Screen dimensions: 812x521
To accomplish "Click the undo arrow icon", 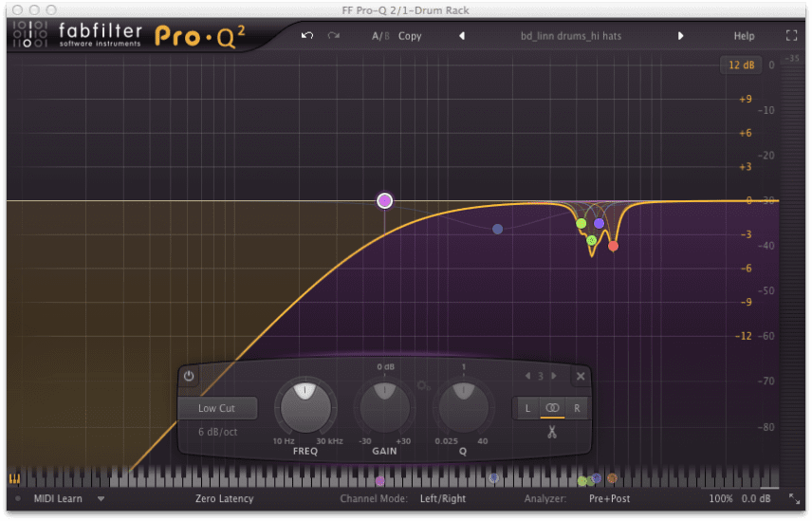I will 307,36.
